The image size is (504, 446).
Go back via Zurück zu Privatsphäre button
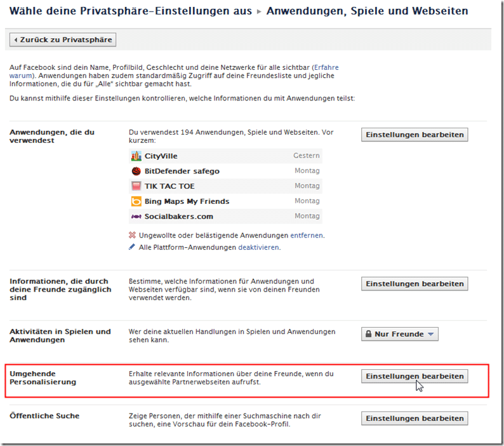[x=63, y=39]
